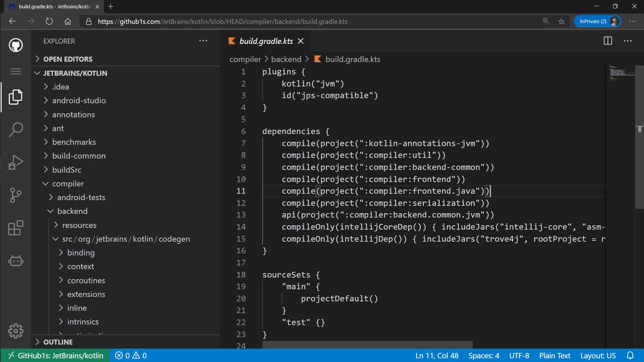Image resolution: width=644 pixels, height=362 pixels.
Task: Close the build.gradle.kts tab
Action: click(x=300, y=41)
